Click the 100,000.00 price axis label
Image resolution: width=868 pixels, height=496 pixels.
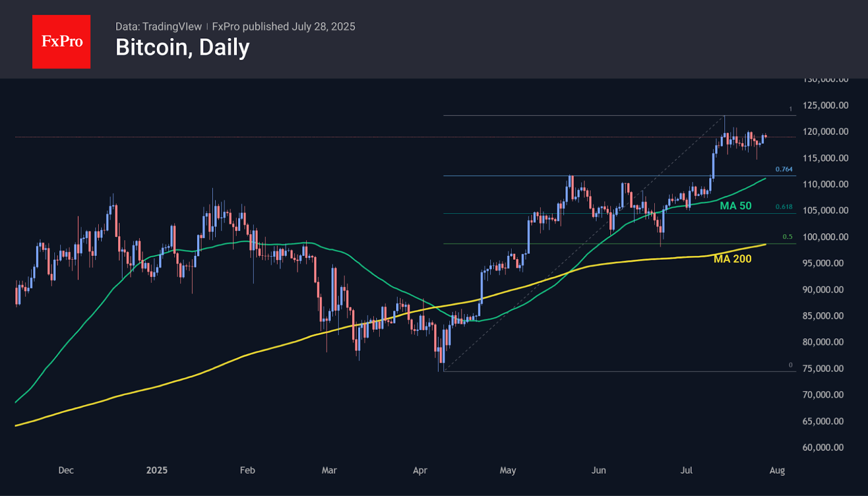[825, 237]
